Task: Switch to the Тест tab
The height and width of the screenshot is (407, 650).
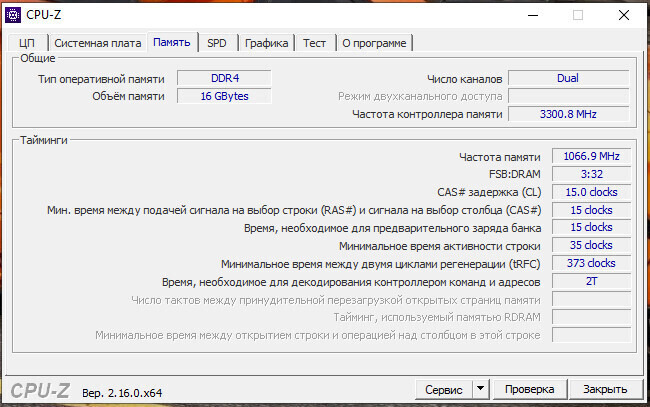Action: 314,43
